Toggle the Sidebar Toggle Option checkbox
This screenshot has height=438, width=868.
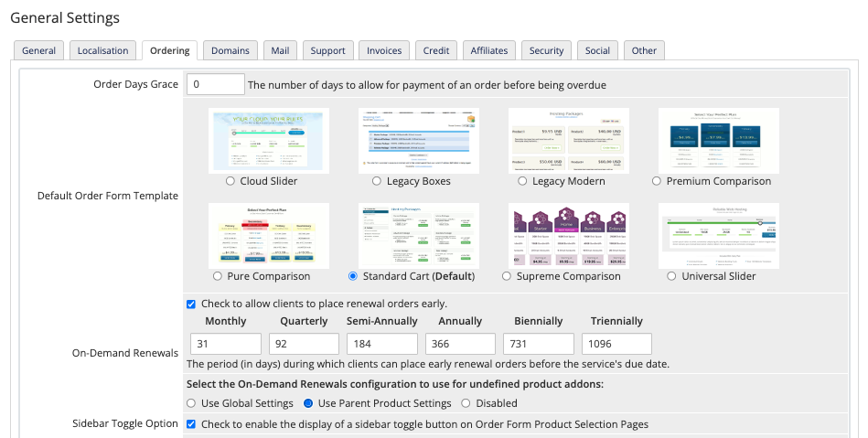pos(191,424)
